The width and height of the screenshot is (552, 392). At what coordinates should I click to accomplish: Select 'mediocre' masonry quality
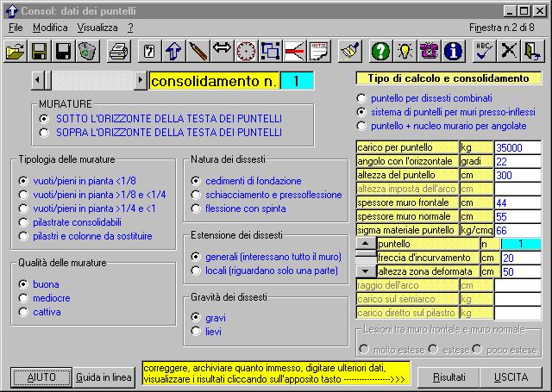click(23, 296)
